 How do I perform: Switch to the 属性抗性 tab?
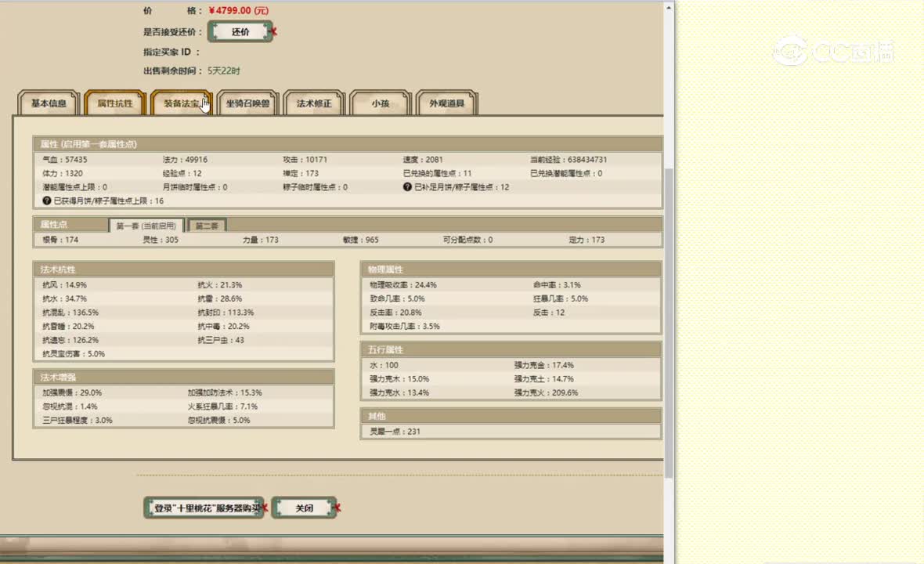pos(115,103)
